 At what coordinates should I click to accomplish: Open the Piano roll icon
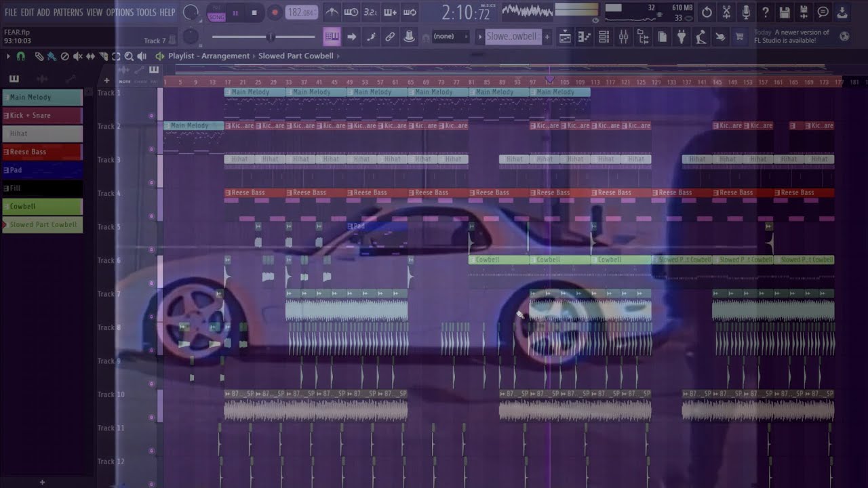(584, 37)
